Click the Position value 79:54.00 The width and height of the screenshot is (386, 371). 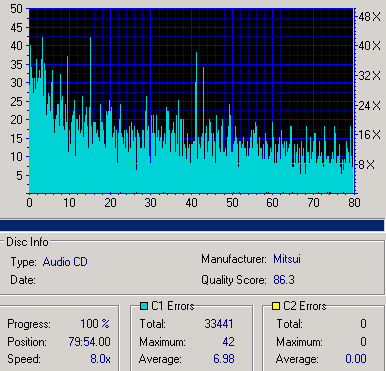89,342
